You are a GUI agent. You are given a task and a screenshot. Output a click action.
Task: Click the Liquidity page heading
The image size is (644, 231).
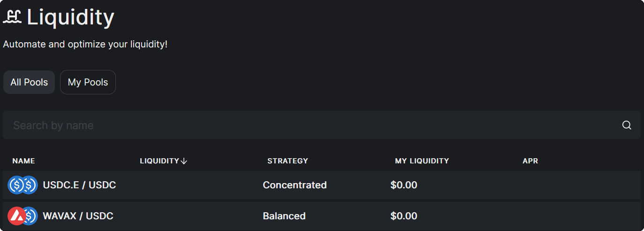tap(70, 17)
